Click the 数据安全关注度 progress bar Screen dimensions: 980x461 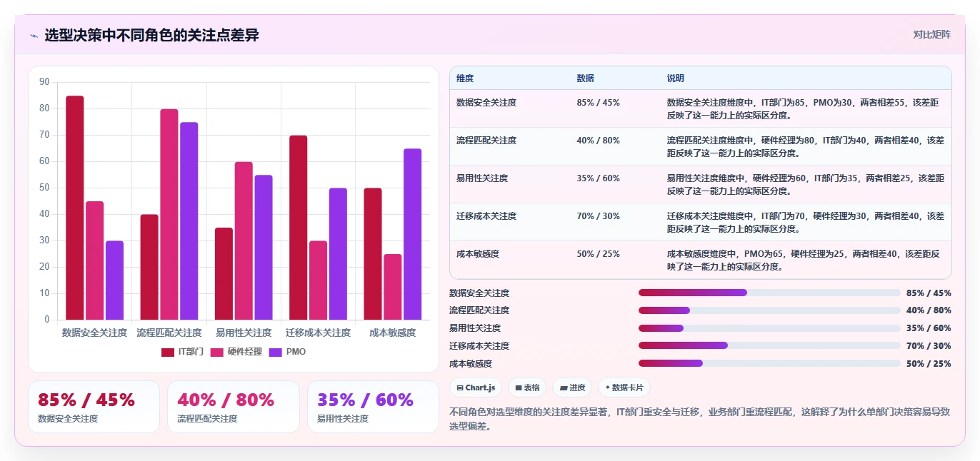[x=769, y=293]
